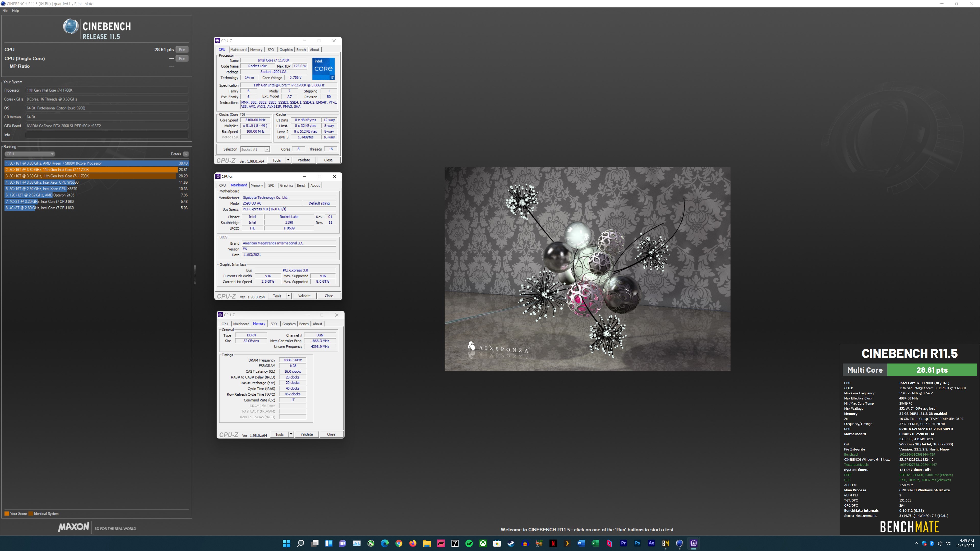The height and width of the screenshot is (551, 980).
Task: Expand ranking Details arrow
Action: click(x=186, y=154)
